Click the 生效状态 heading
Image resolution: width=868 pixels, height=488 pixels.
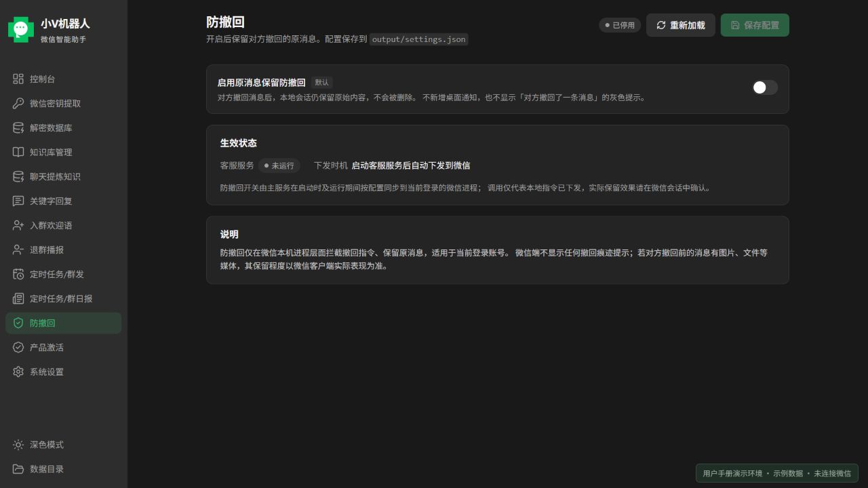point(239,143)
